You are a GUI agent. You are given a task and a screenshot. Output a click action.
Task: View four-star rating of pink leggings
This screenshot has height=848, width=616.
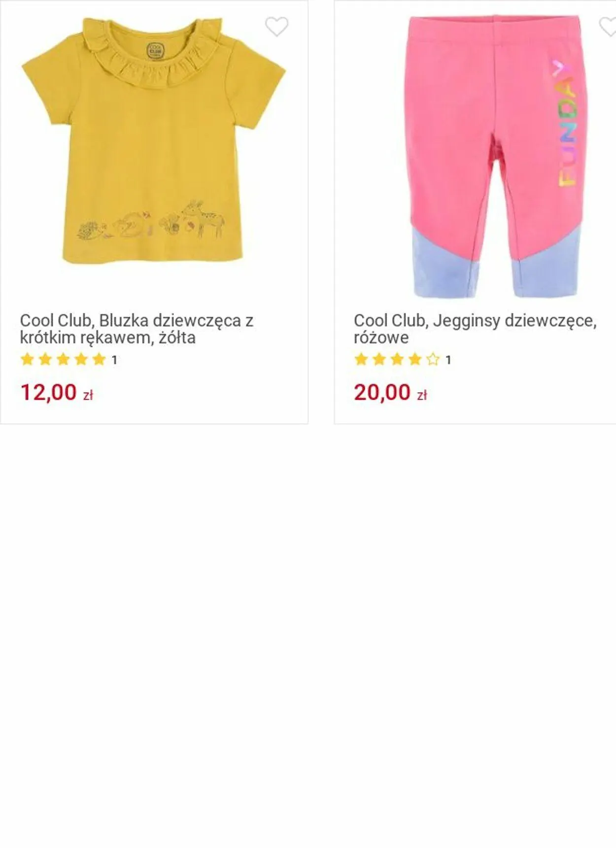[397, 359]
